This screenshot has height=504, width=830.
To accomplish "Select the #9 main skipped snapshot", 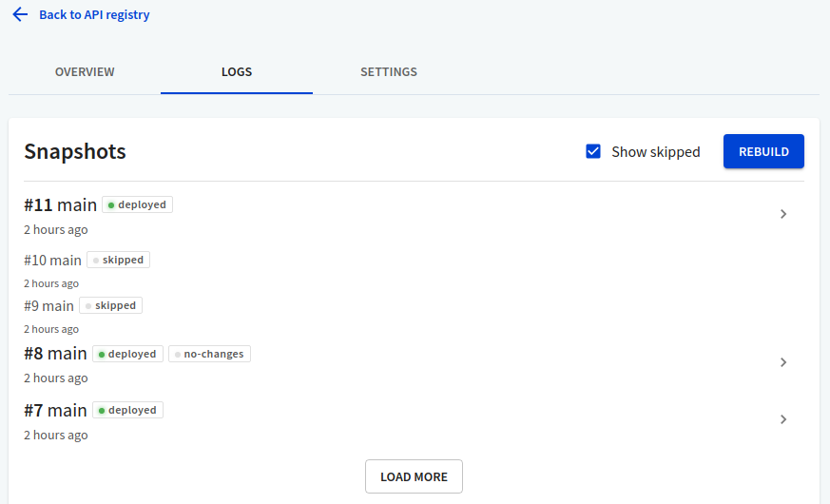I will [x=48, y=306].
